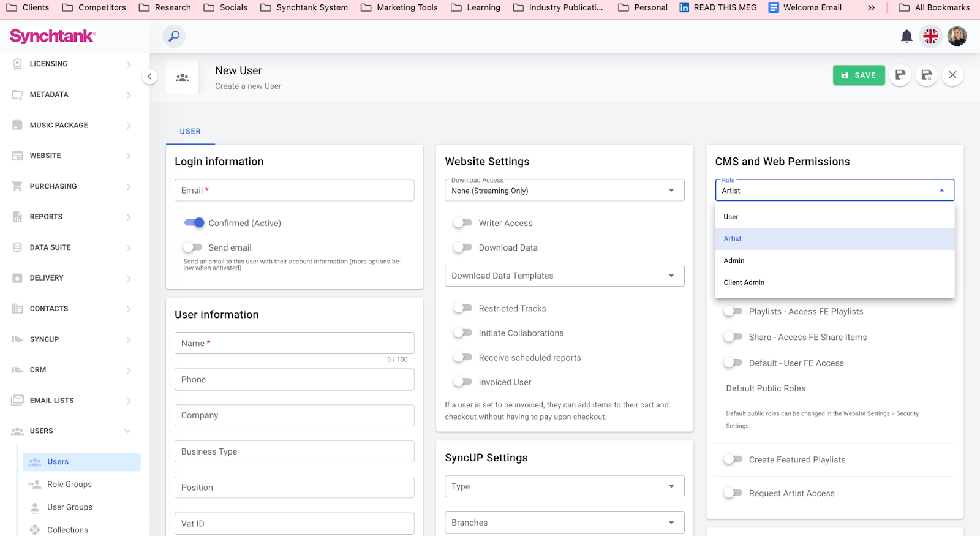The width and height of the screenshot is (980, 536).
Task: Expand the Download Data Templates dropdown
Action: 563,276
